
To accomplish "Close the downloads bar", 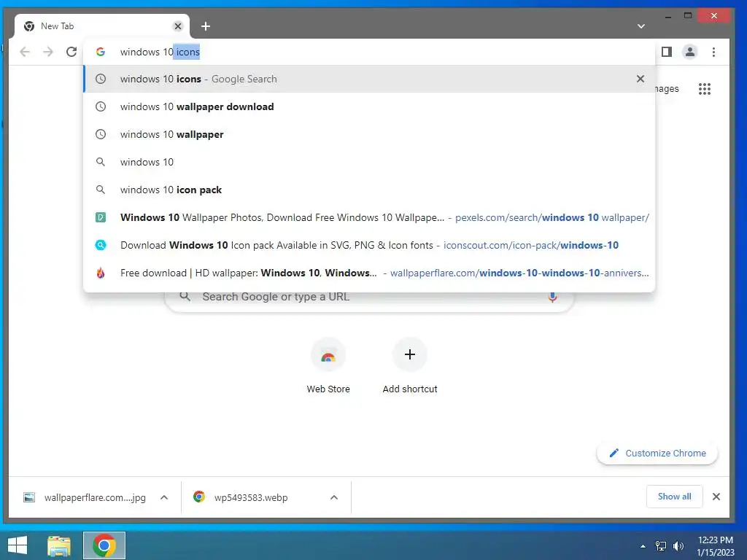I will tap(716, 497).
